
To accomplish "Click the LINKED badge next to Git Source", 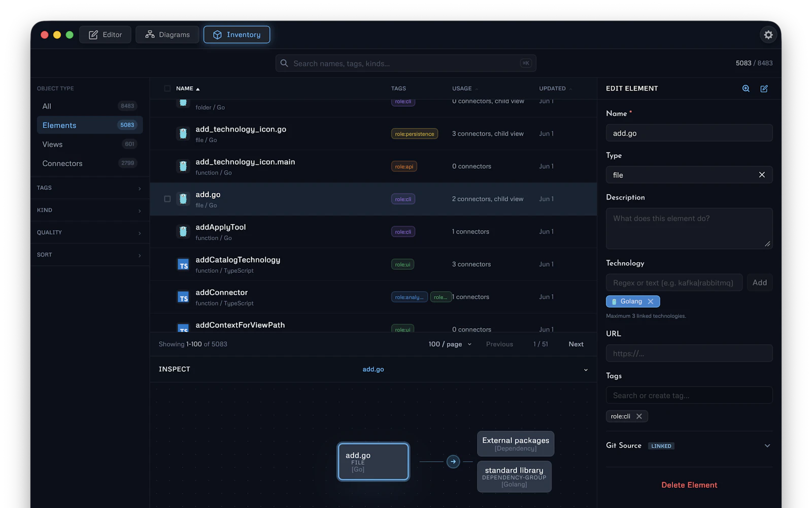I will point(661,446).
